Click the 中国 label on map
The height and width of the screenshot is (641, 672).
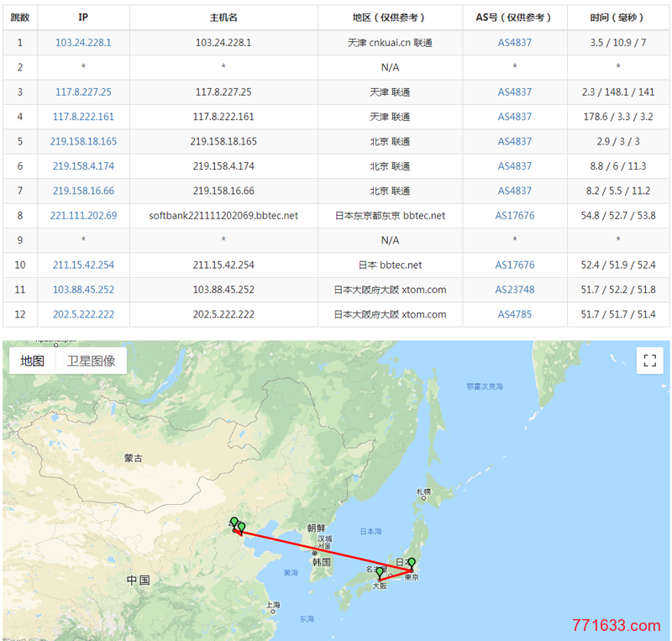pos(138,581)
